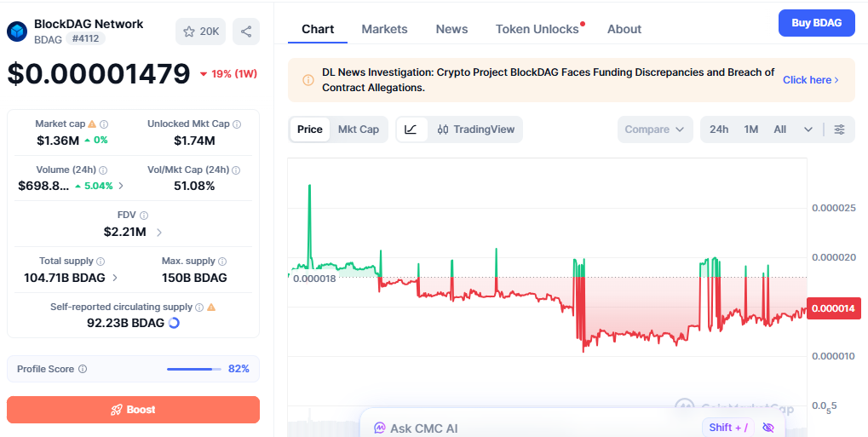This screenshot has height=437, width=868.
Task: Click the 82% profile score value
Action: [239, 369]
